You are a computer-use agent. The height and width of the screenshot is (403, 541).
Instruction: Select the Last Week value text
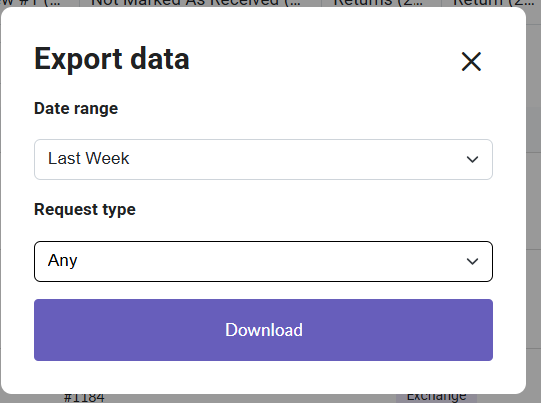89,159
